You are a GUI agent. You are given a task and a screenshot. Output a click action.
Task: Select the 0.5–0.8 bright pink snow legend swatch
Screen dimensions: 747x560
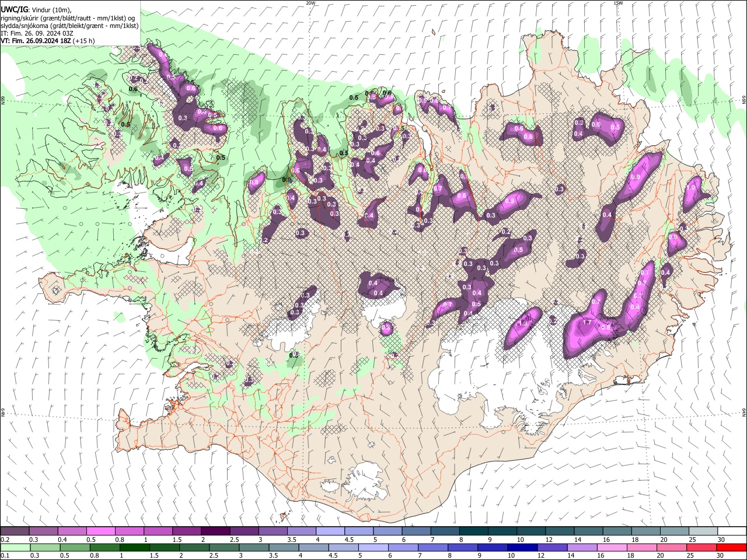click(x=100, y=531)
